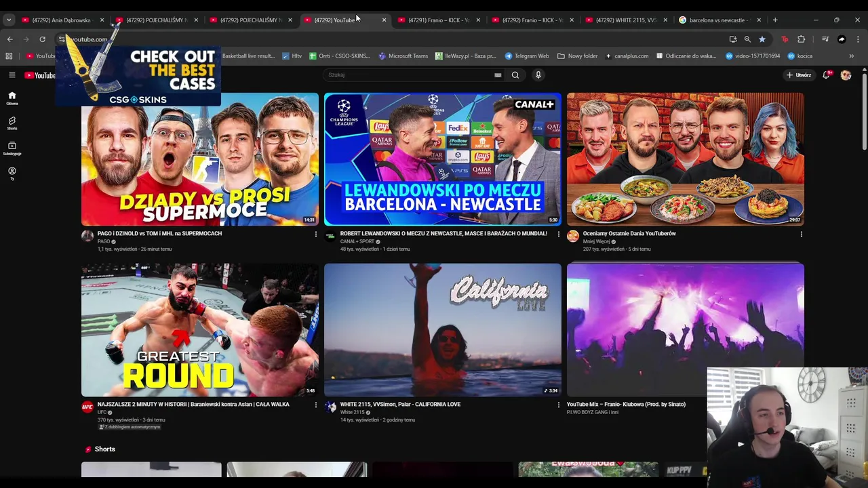The width and height of the screenshot is (868, 488).
Task: Focus the Szukaj search field
Action: (x=411, y=75)
